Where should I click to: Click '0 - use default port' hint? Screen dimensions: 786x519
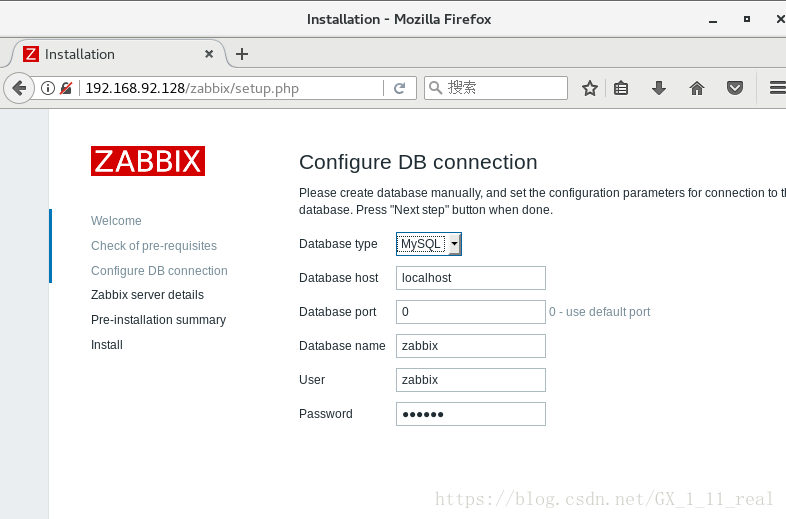tap(600, 312)
